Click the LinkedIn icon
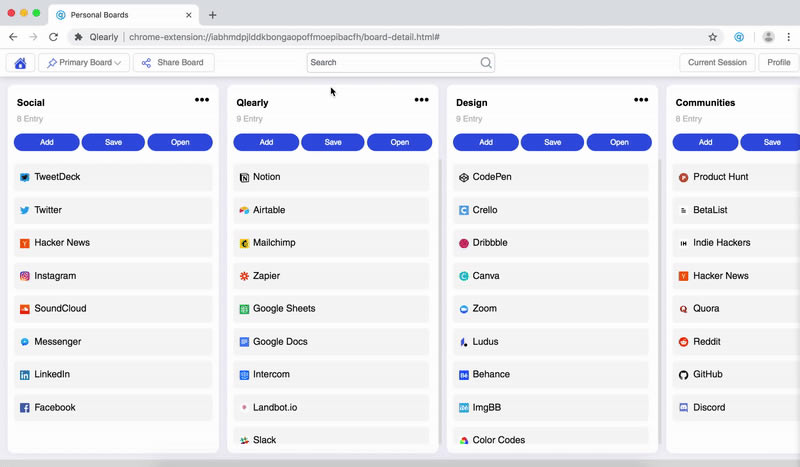Screen dimensions: 800x467 click(24, 375)
